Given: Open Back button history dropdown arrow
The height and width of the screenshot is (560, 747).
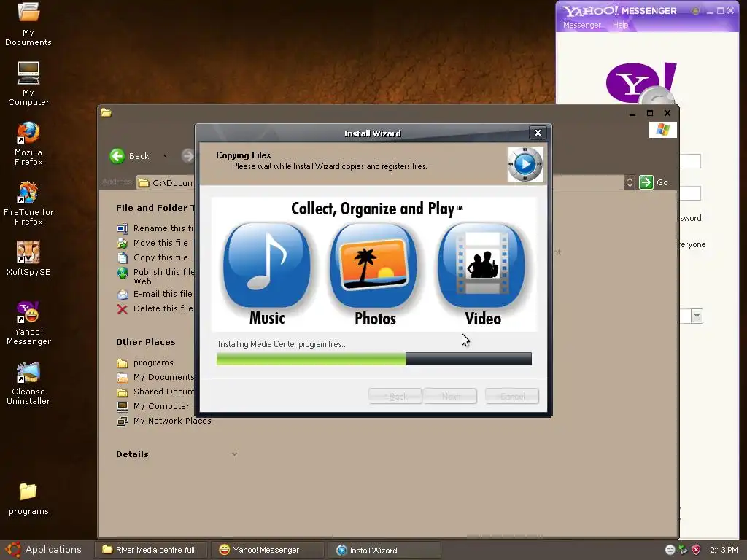Looking at the screenshot, I should coord(165,156).
